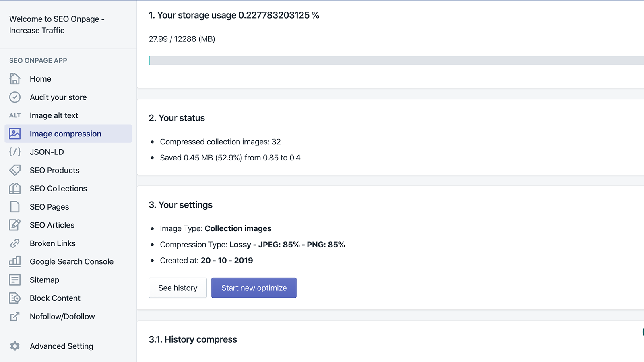The image size is (644, 362).
Task: Click the SEO Pages document icon
Action: [15, 207]
